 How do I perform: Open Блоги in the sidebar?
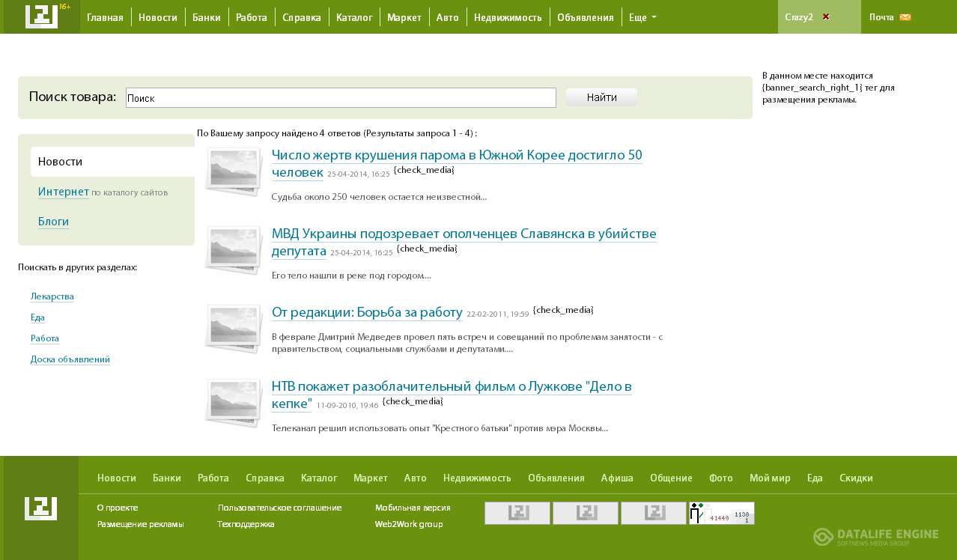53,222
